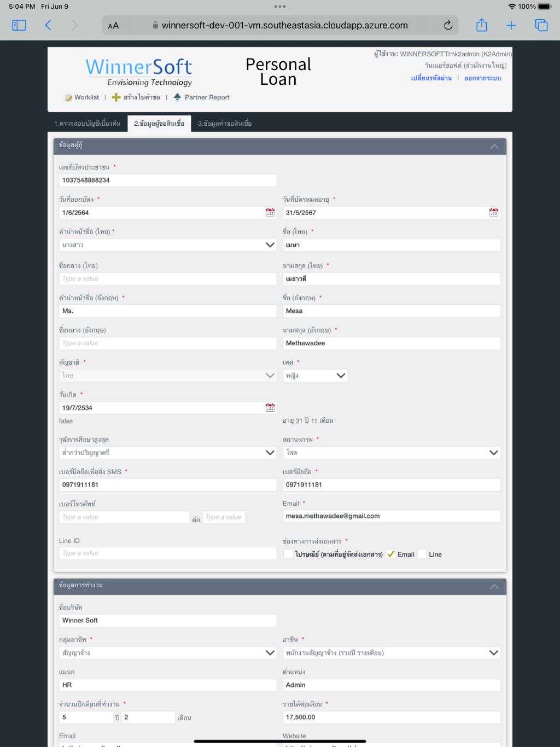
Task: Click the ชื่อบริษัท Winner Soft field
Action: (168, 621)
